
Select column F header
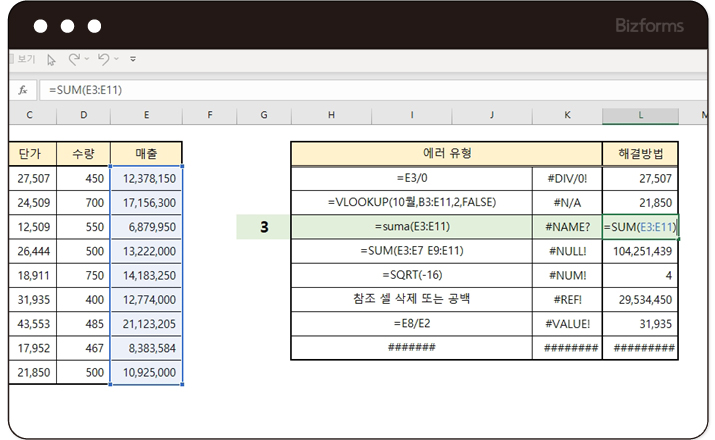click(x=210, y=115)
